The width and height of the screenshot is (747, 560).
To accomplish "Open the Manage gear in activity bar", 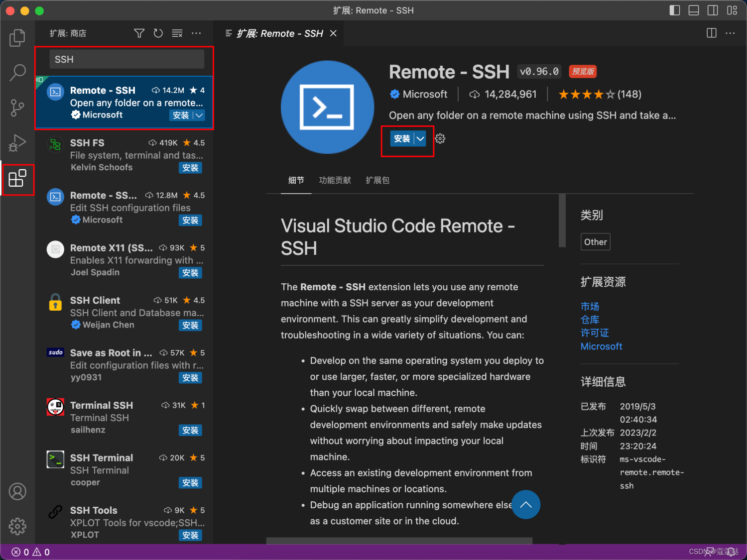I will pyautogui.click(x=17, y=526).
